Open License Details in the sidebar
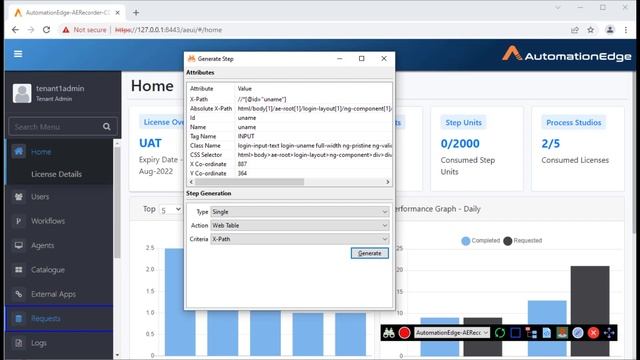Viewport: 640px width, 360px height. point(56,174)
